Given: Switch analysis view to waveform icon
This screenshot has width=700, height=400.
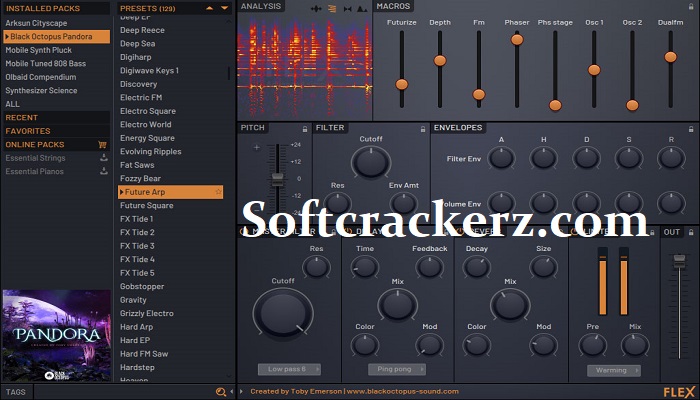Looking at the screenshot, I should [x=316, y=8].
